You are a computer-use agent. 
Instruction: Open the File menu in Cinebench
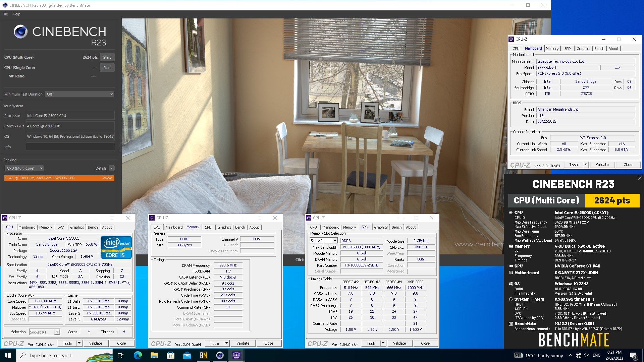[x=5, y=14]
